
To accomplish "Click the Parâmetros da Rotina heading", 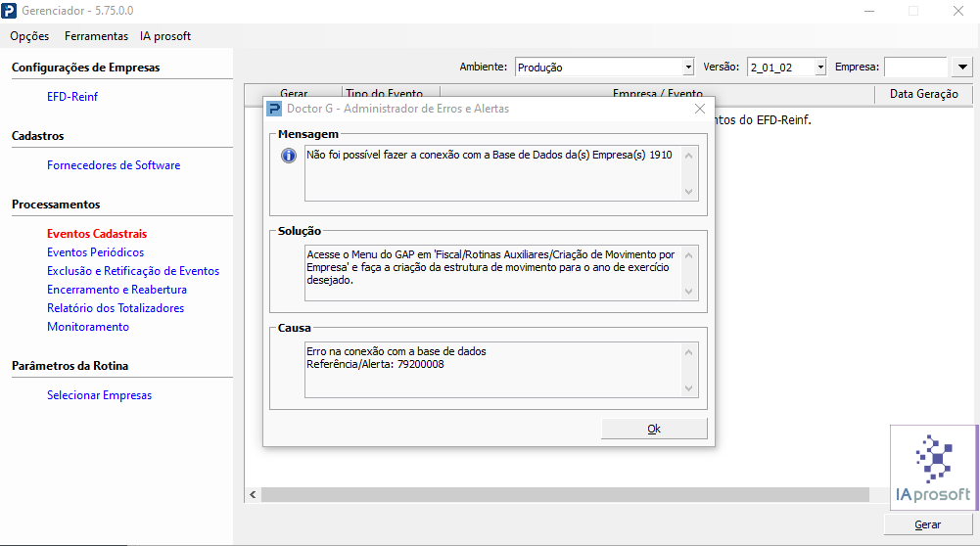I will point(70,366).
